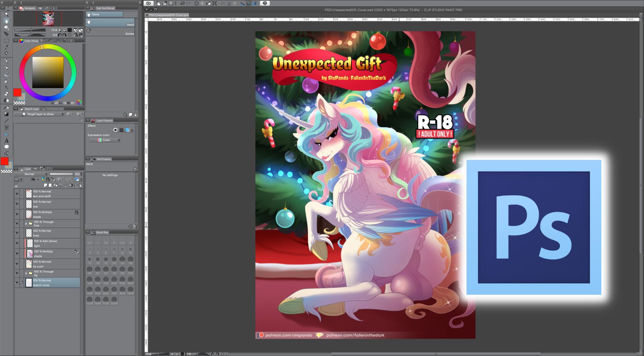The image size is (644, 356).
Task: Switch to the Search Layer tab
Action: tap(30, 109)
